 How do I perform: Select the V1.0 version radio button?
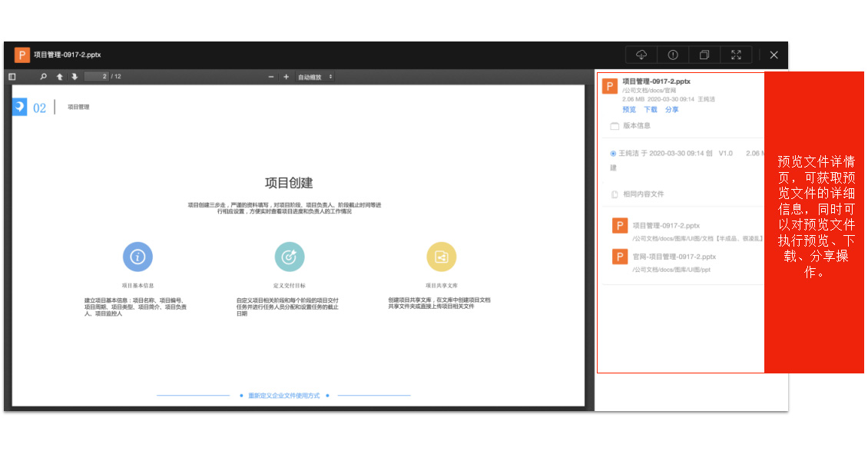(x=613, y=154)
